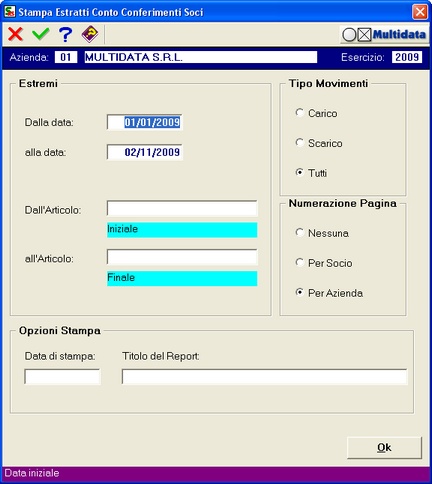This screenshot has height=484, width=432.
Task: Click the application icon in the title bar
Action: (9, 12)
